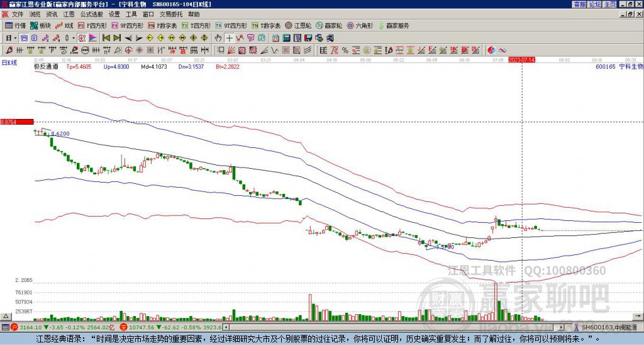Open 赢家服务 with dollar icon
Screen dimensions: 644x345
[394, 25]
